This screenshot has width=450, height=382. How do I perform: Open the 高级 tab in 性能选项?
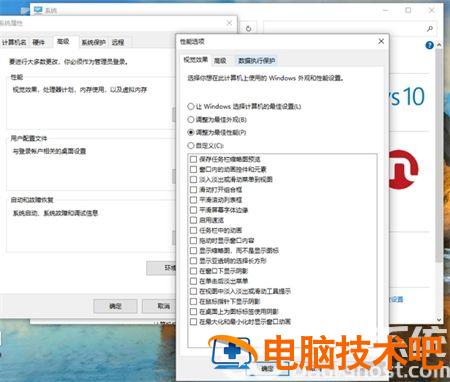[x=220, y=61]
